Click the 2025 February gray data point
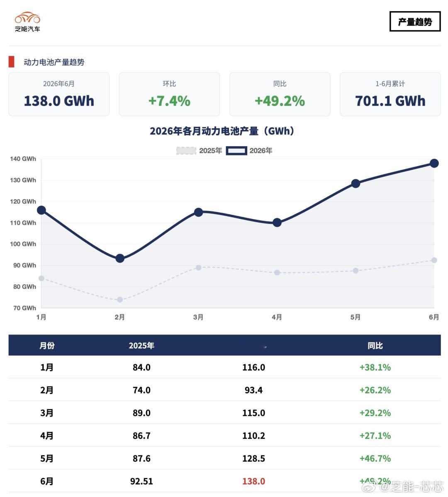 pos(120,300)
